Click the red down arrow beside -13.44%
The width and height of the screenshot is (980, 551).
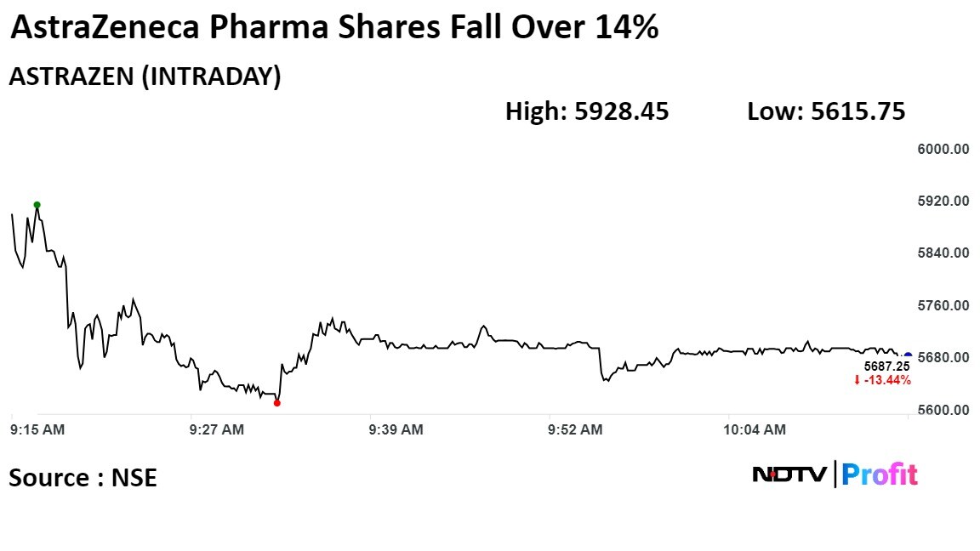tap(857, 380)
